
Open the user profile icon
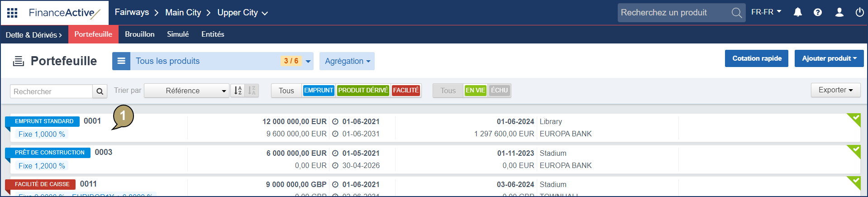click(839, 12)
